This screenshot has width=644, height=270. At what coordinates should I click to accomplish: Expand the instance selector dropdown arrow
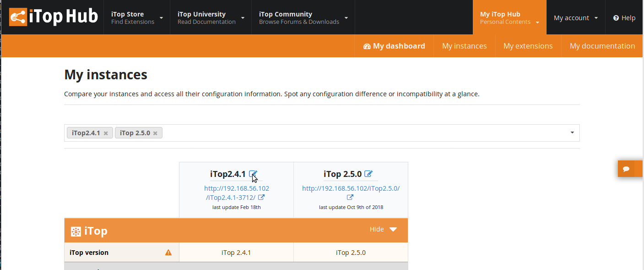tap(572, 133)
